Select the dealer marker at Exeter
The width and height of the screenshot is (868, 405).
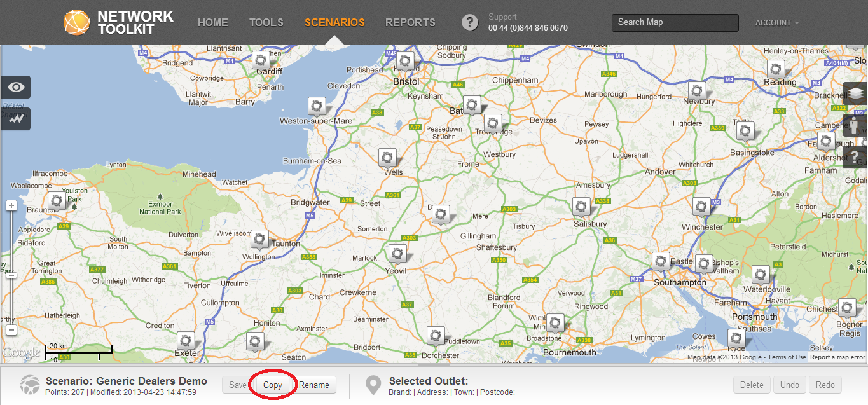click(x=185, y=340)
